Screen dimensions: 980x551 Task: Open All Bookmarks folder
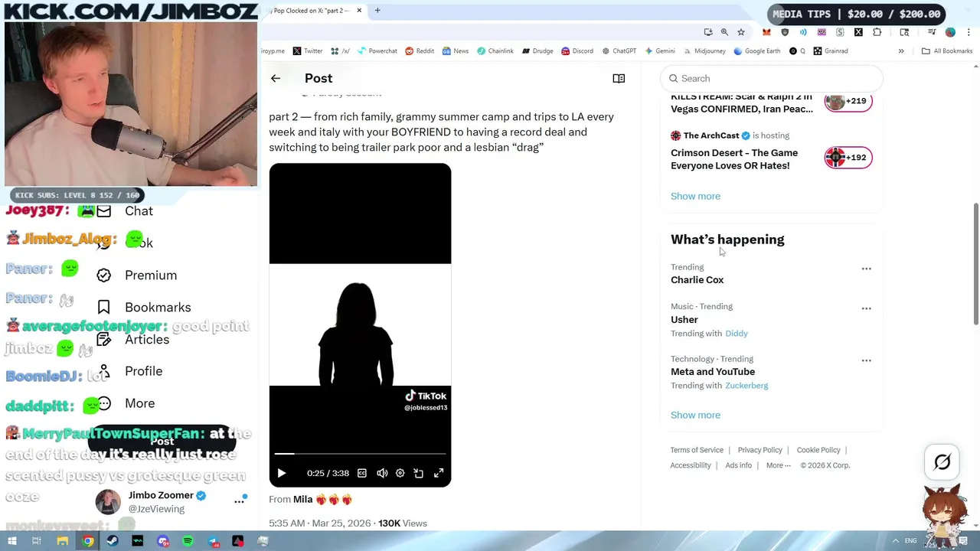click(947, 51)
